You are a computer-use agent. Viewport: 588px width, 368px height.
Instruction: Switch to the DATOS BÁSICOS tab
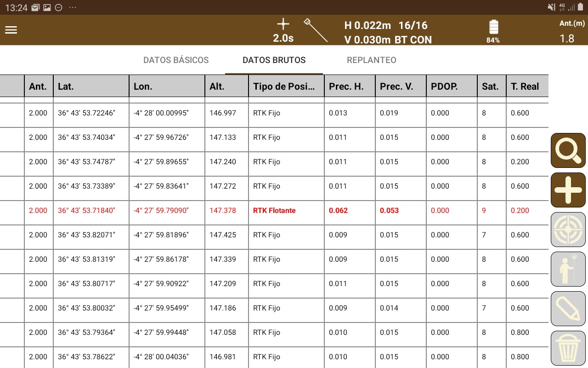176,60
